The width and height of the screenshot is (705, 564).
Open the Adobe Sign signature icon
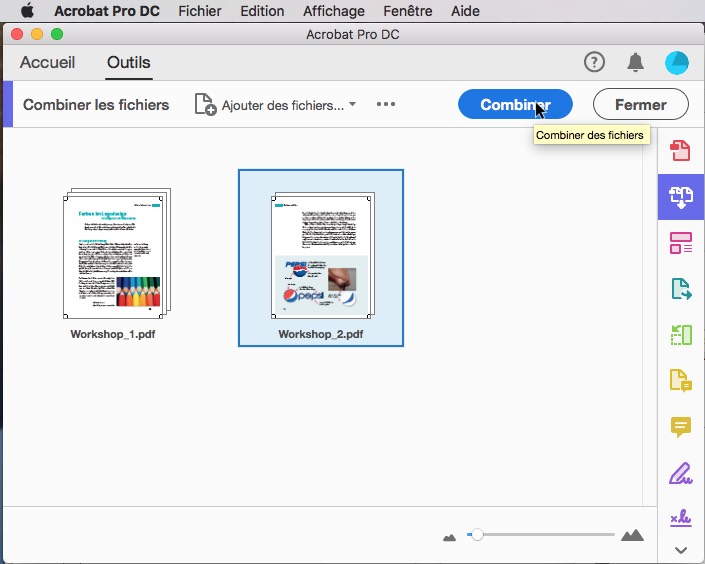click(x=681, y=518)
